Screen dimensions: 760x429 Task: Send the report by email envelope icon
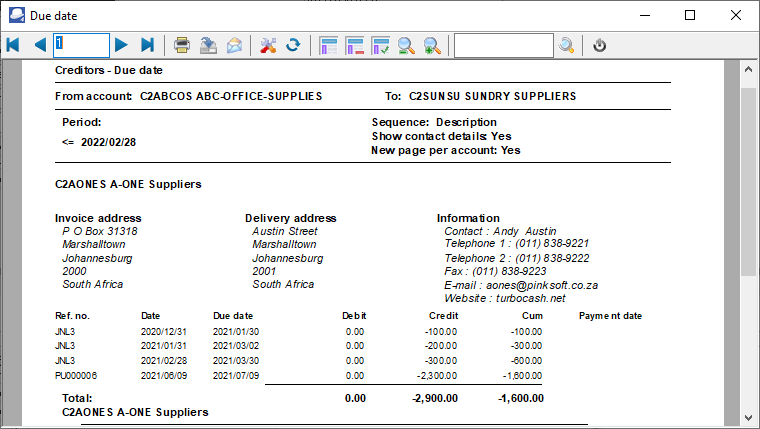(x=234, y=45)
